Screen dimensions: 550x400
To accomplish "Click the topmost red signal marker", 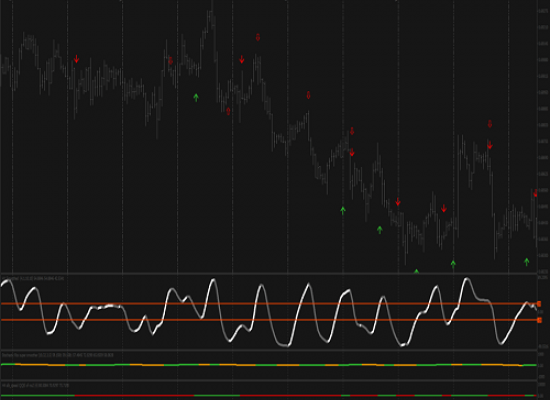I will pyautogui.click(x=258, y=37).
